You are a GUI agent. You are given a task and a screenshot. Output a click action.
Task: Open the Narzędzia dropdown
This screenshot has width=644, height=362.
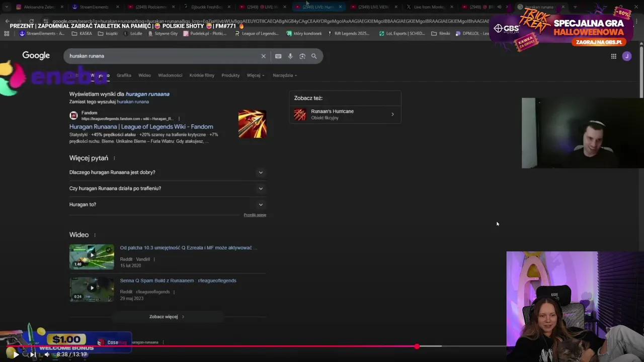(284, 75)
